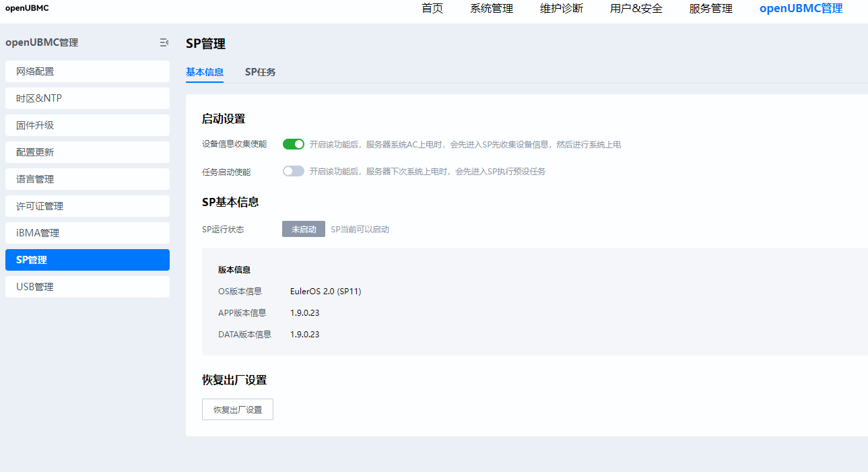The height and width of the screenshot is (472, 868).
Task: Open the 时区&NTP sidebar page
Action: click(88, 98)
